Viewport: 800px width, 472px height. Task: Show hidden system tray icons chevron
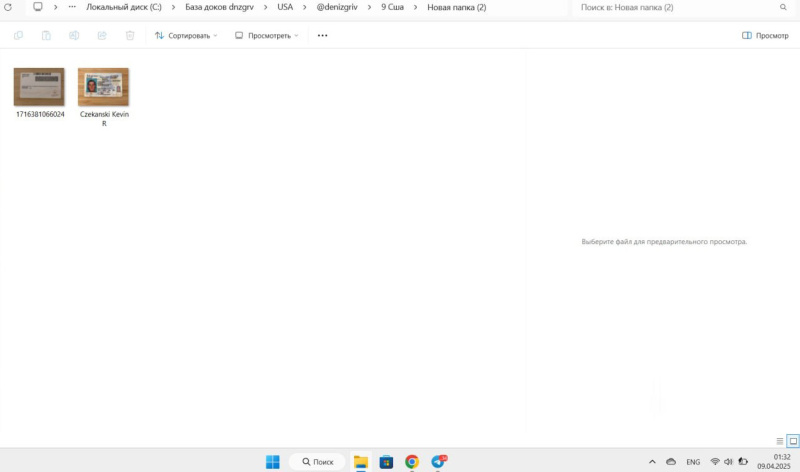[652, 461]
